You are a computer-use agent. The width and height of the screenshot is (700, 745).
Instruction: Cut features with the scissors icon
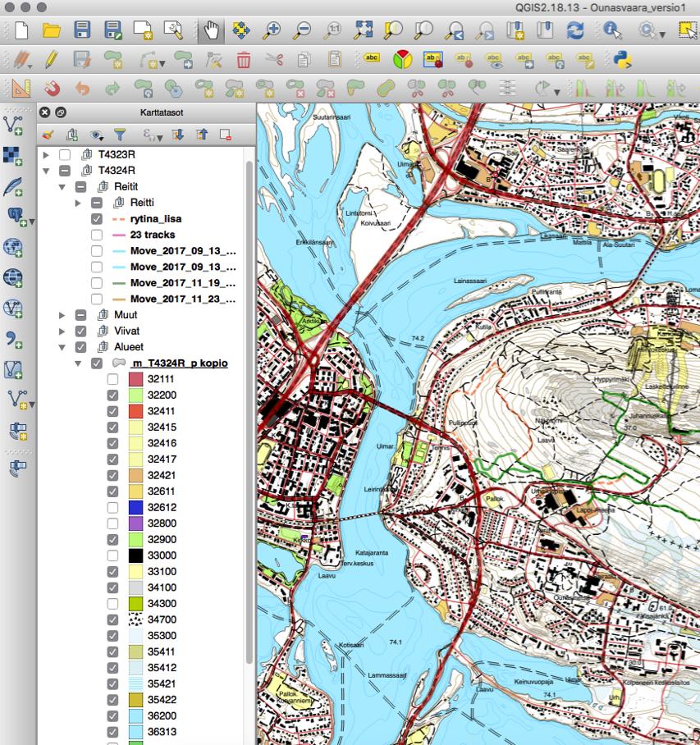[274, 60]
